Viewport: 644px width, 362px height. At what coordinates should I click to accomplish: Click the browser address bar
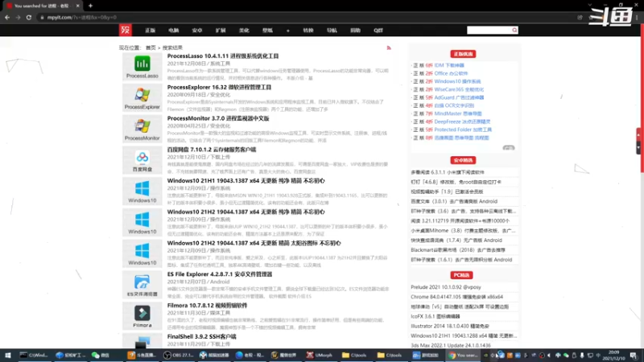[304, 18]
